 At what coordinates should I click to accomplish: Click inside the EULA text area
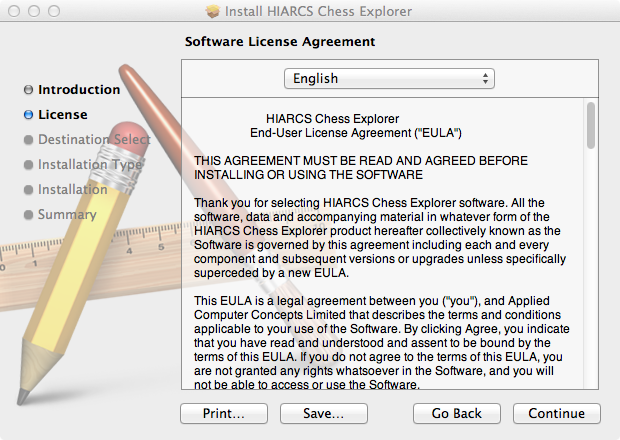tap(385, 250)
